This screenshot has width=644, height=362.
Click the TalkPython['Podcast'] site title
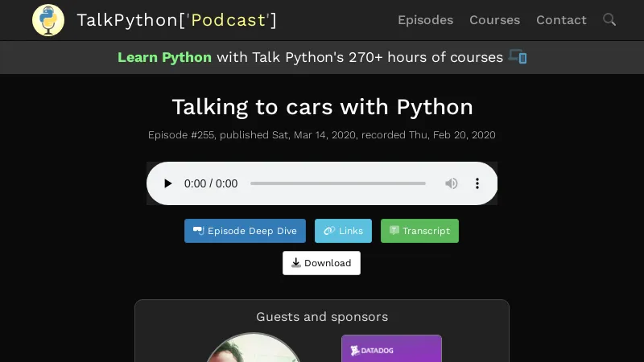tap(176, 20)
